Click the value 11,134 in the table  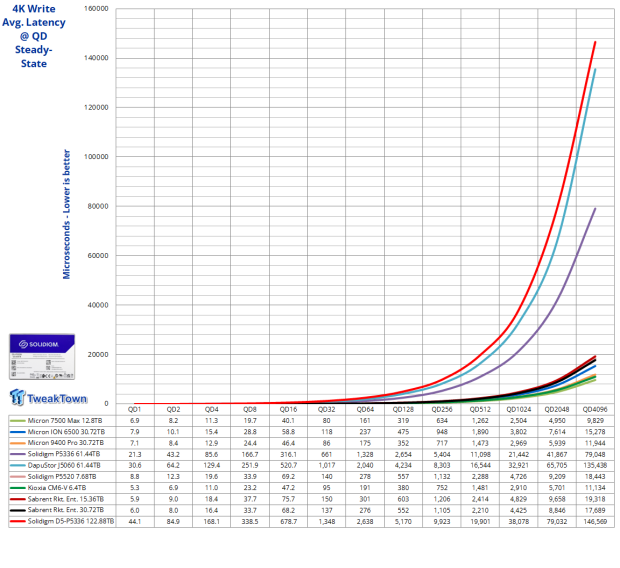click(x=595, y=488)
